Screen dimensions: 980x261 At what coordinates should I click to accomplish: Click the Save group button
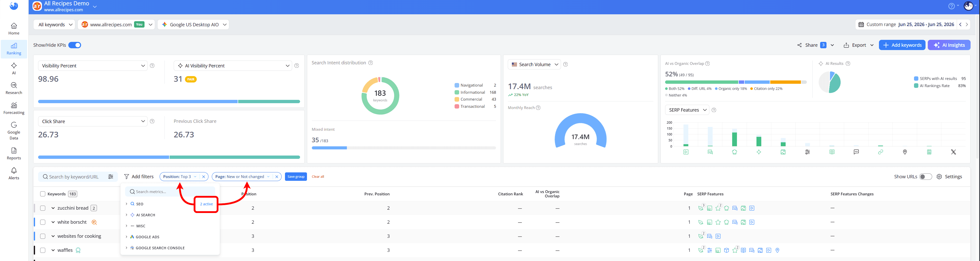point(296,177)
